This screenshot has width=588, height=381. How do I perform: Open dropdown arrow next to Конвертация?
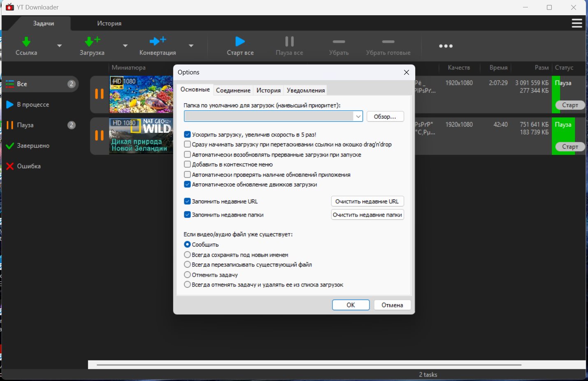[x=191, y=46]
